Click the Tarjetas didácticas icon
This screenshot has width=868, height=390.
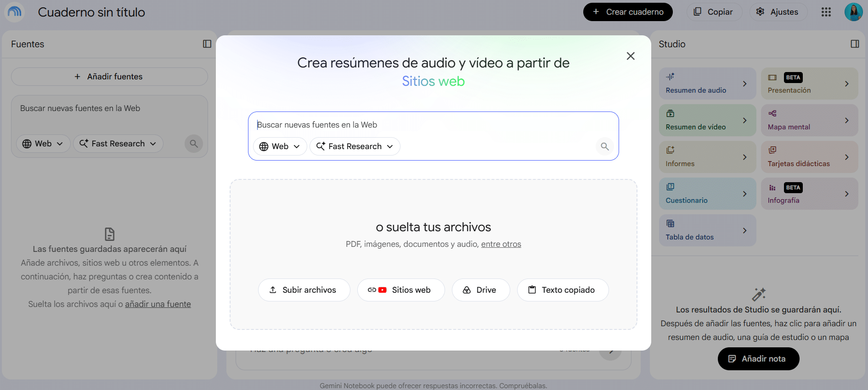point(772,150)
